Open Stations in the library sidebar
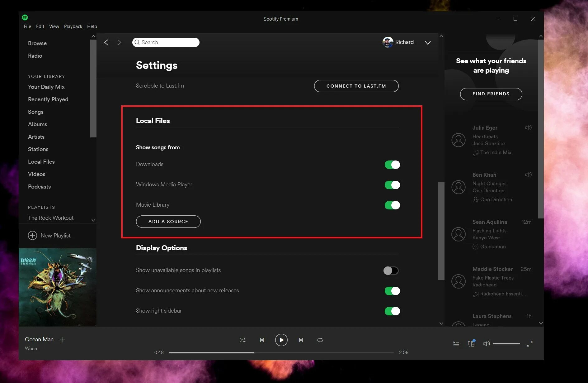The height and width of the screenshot is (383, 588). pyautogui.click(x=38, y=149)
